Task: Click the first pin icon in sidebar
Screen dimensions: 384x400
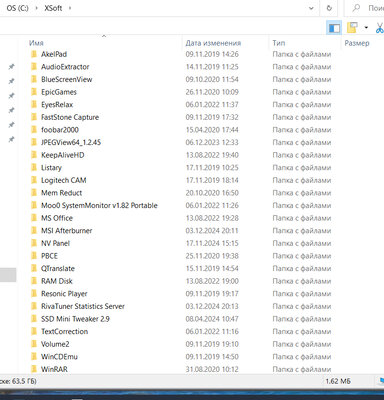Action: click(x=11, y=67)
